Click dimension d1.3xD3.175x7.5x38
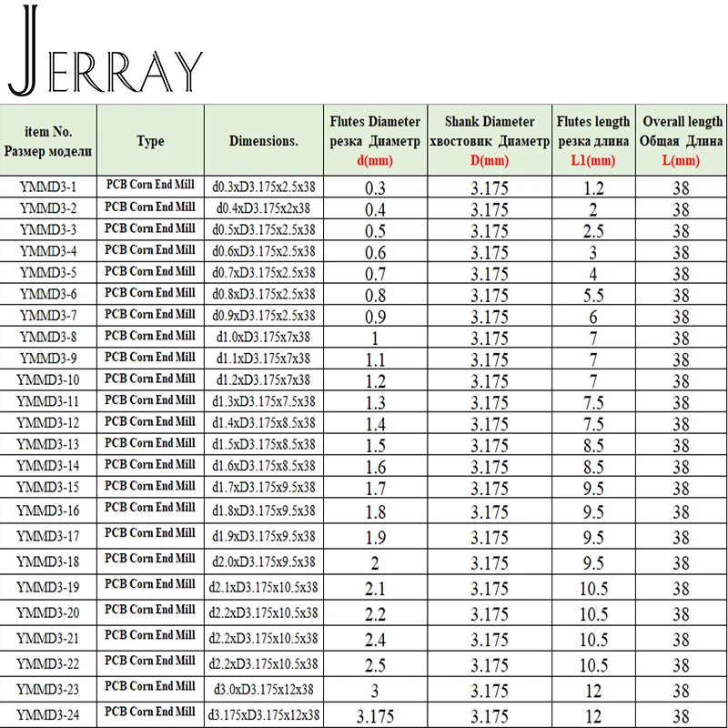Screen dimensions: 728x728 tap(264, 401)
